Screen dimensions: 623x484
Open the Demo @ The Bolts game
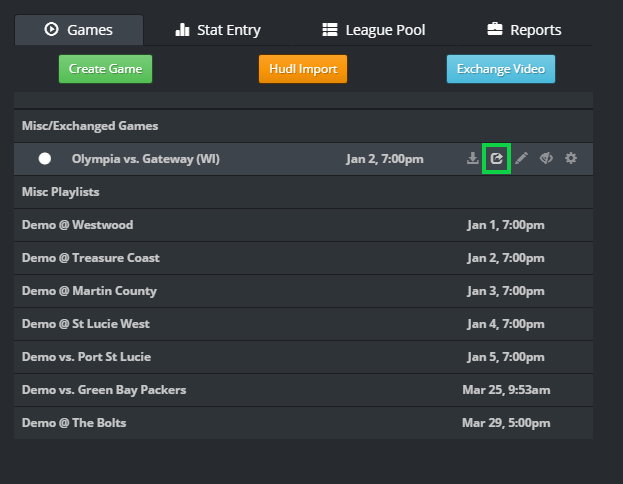303,423
